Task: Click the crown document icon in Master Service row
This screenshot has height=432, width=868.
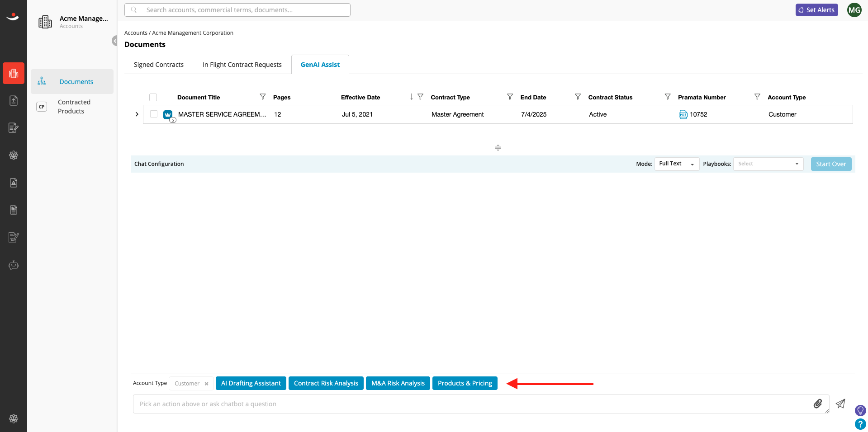Action: point(168,115)
